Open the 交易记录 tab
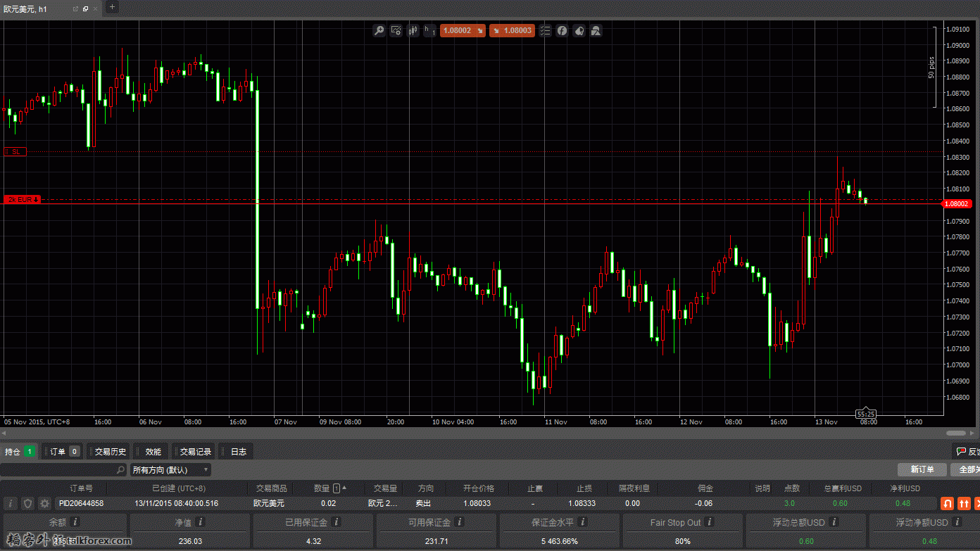 (194, 452)
